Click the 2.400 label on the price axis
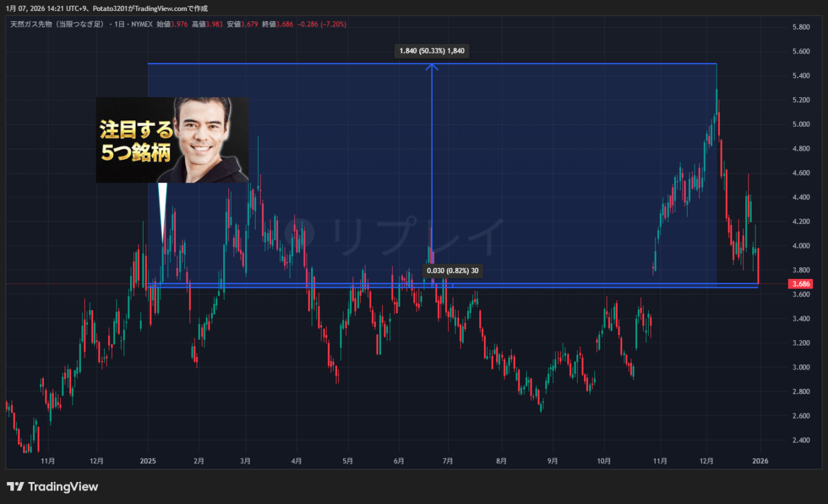This screenshot has height=504, width=828. 801,441
